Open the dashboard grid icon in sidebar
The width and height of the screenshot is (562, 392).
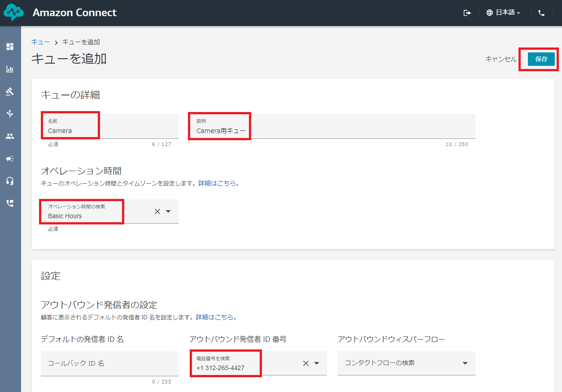click(10, 47)
